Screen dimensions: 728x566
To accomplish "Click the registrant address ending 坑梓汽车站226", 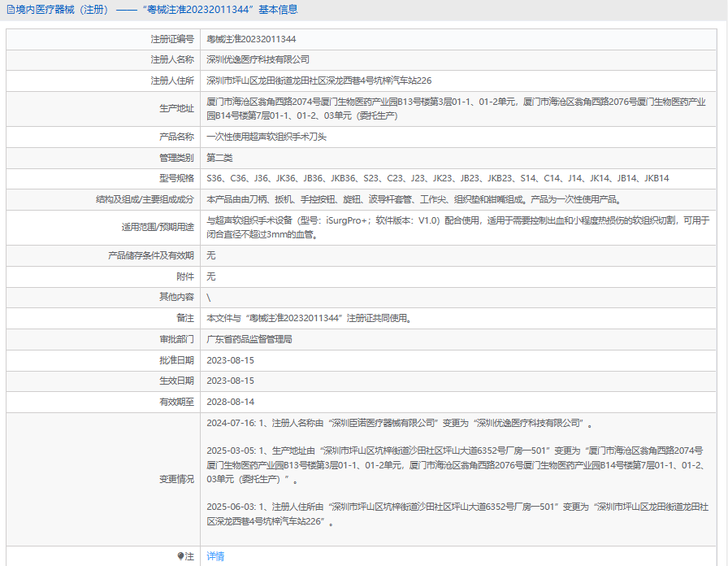I will pos(319,81).
